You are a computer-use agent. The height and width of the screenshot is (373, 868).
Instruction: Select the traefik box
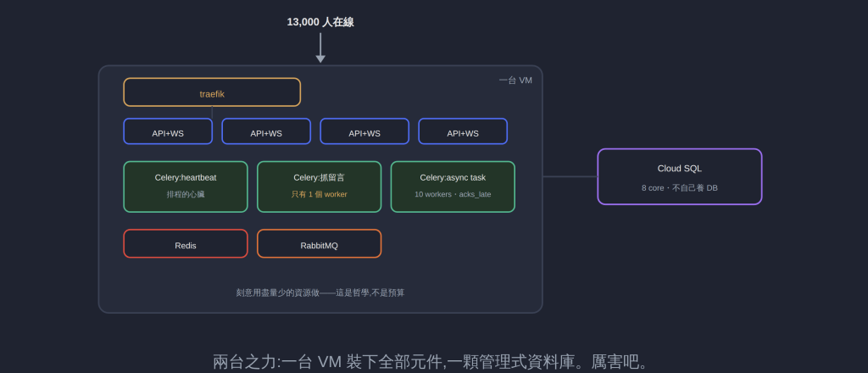click(212, 92)
